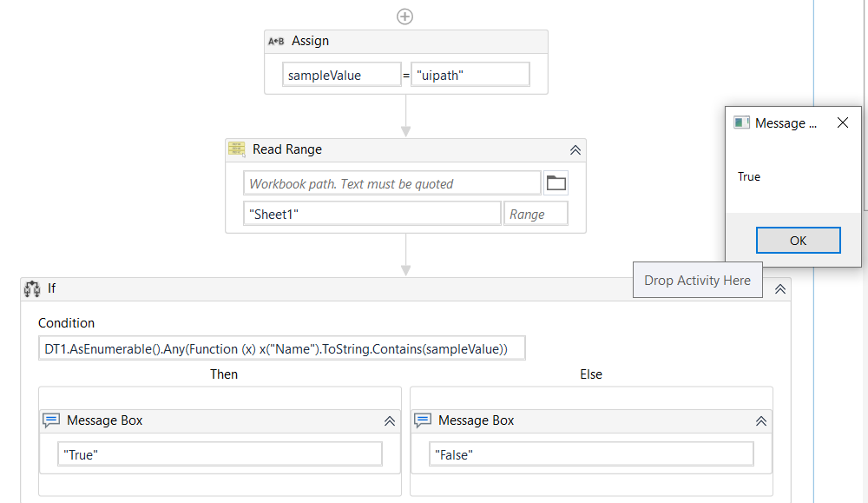868x503 pixels.
Task: Click the Assign activity A+B icon
Action: coord(276,41)
